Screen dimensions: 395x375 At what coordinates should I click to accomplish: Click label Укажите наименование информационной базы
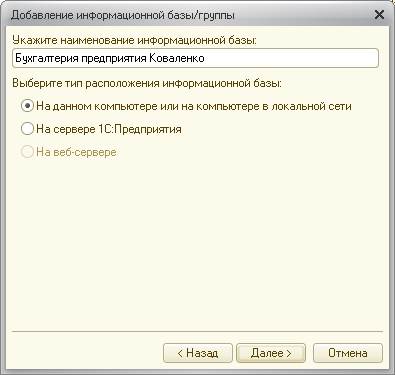[135, 40]
